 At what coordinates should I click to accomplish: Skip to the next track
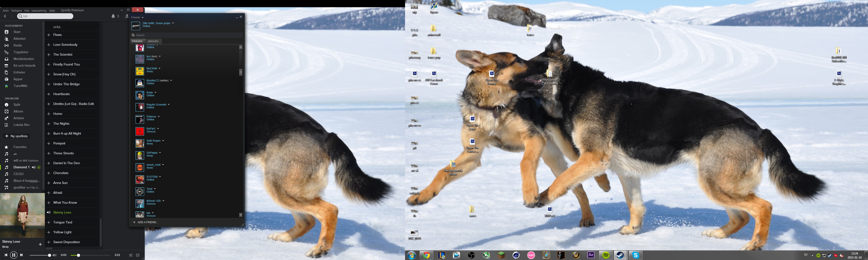point(21,255)
